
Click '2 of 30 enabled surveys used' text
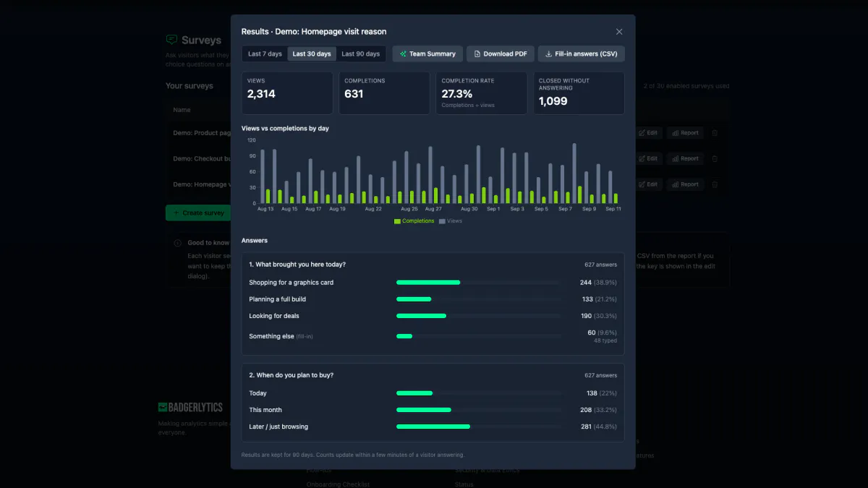[x=686, y=86]
